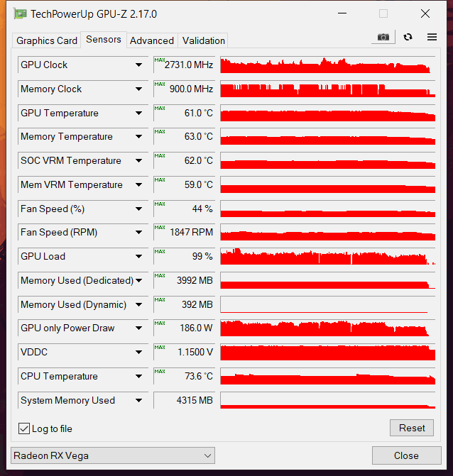This screenshot has width=453, height=476.
Task: Click the Close button at bottom
Action: point(407,455)
